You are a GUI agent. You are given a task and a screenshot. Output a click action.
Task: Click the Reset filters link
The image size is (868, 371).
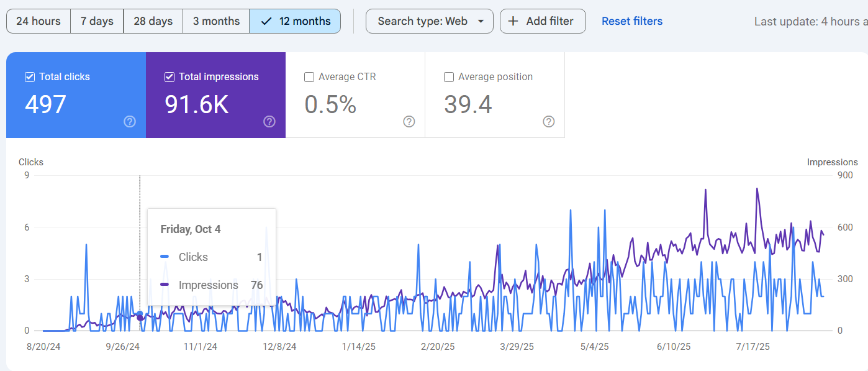click(632, 21)
